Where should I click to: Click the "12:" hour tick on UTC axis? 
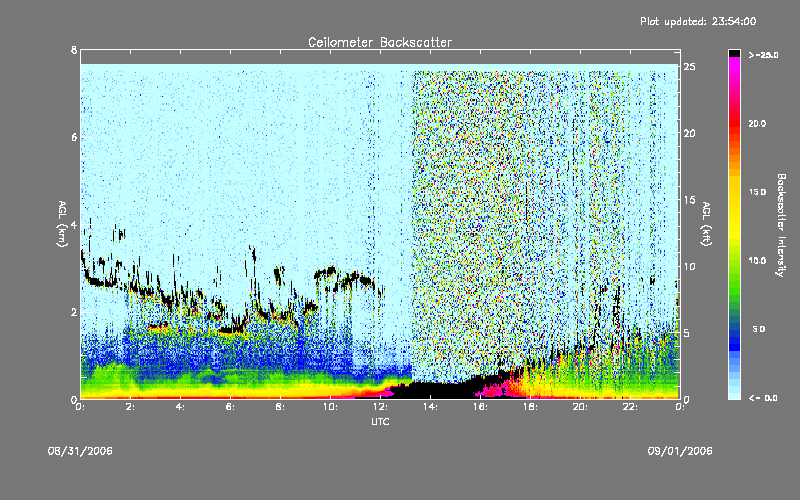coord(380,407)
